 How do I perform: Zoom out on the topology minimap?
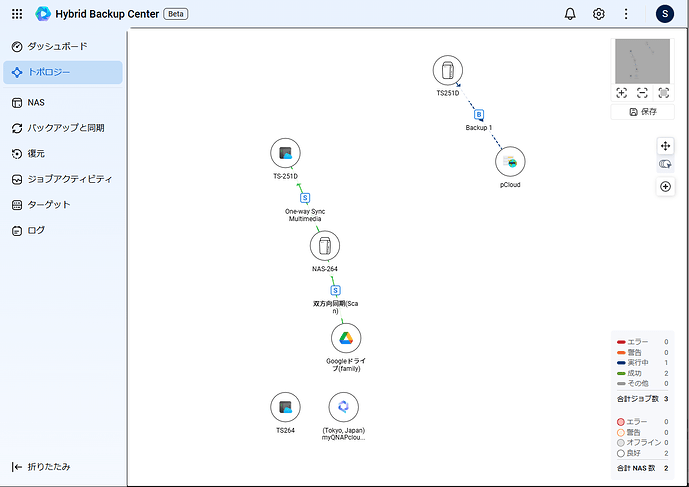click(x=642, y=92)
